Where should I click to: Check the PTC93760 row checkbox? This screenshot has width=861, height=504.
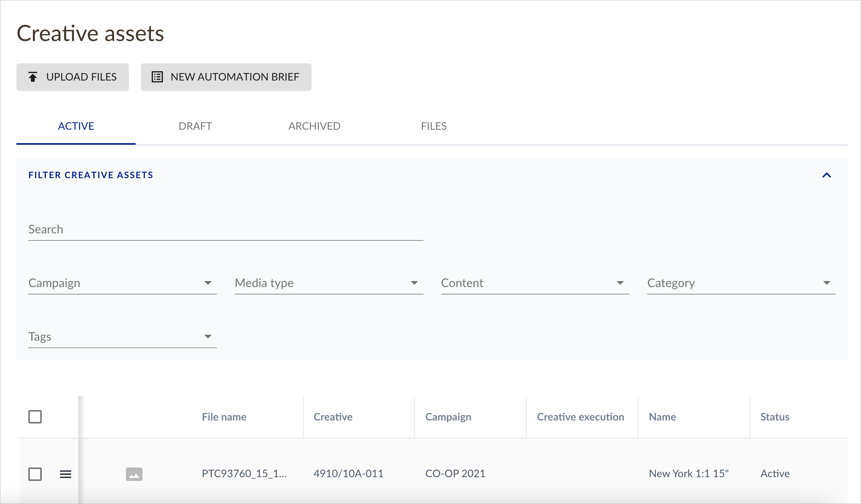[35, 474]
